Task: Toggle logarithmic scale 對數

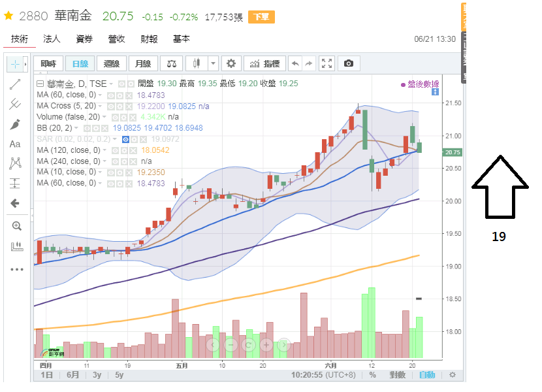Action: click(x=397, y=375)
